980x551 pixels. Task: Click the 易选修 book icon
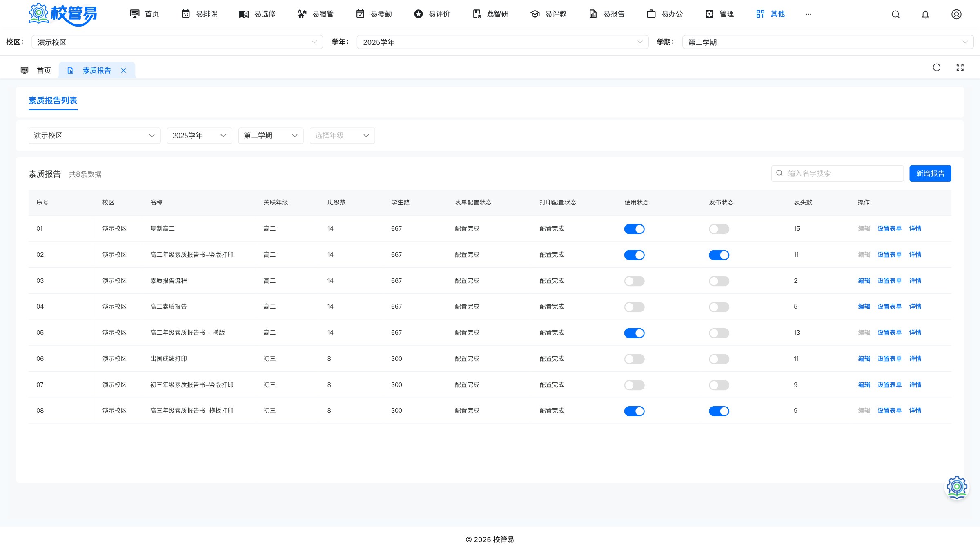(244, 14)
